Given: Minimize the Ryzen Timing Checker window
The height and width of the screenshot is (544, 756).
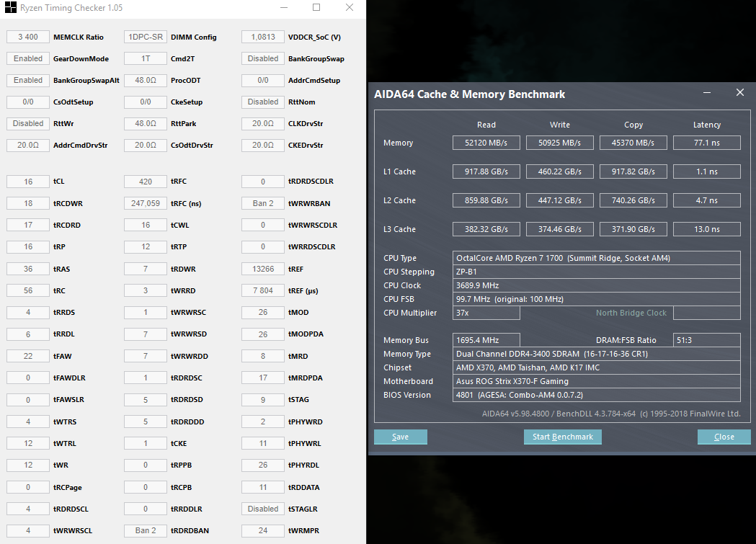Looking at the screenshot, I should point(284,8).
